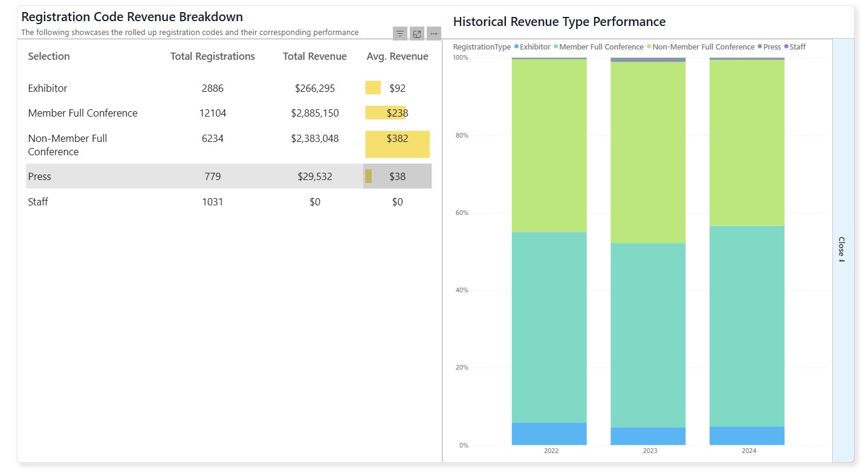
Task: Click the Staff legend marker
Action: pyautogui.click(x=786, y=47)
